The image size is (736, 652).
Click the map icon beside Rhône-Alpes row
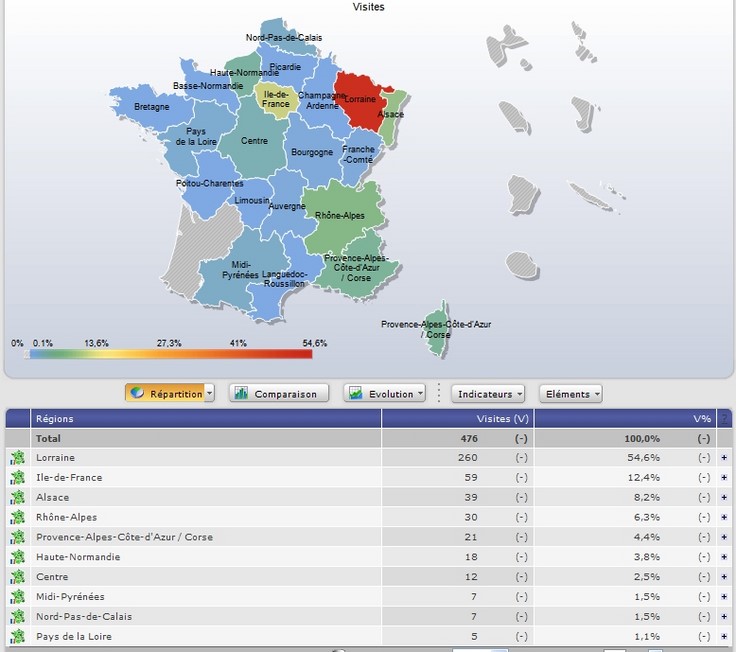[x=17, y=517]
